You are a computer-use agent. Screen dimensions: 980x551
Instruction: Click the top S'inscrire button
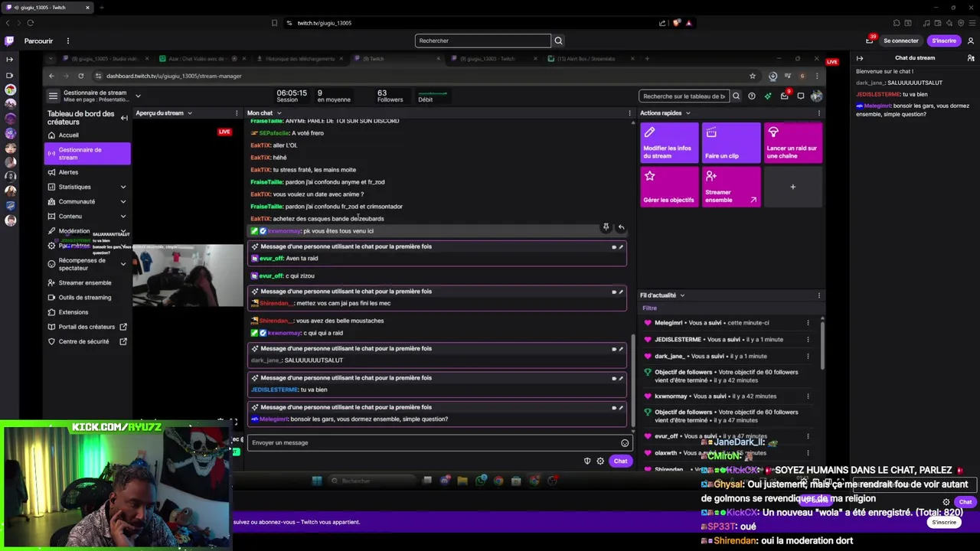coord(944,41)
